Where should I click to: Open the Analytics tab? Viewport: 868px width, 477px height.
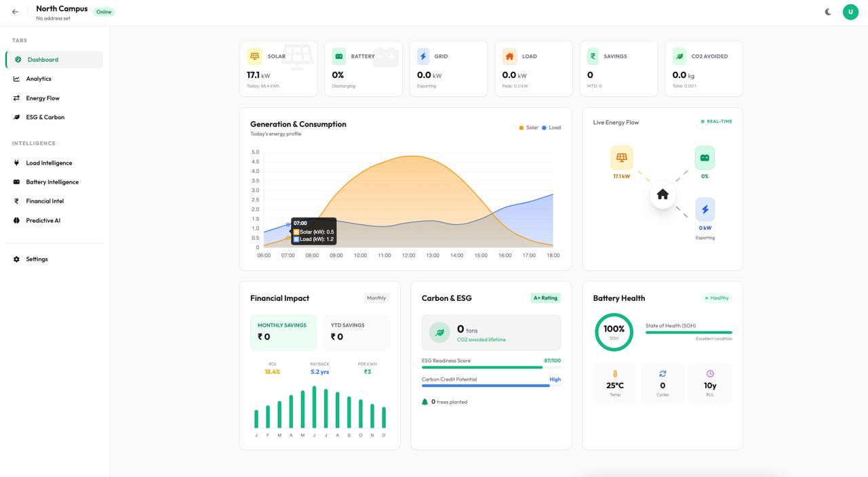coord(39,79)
